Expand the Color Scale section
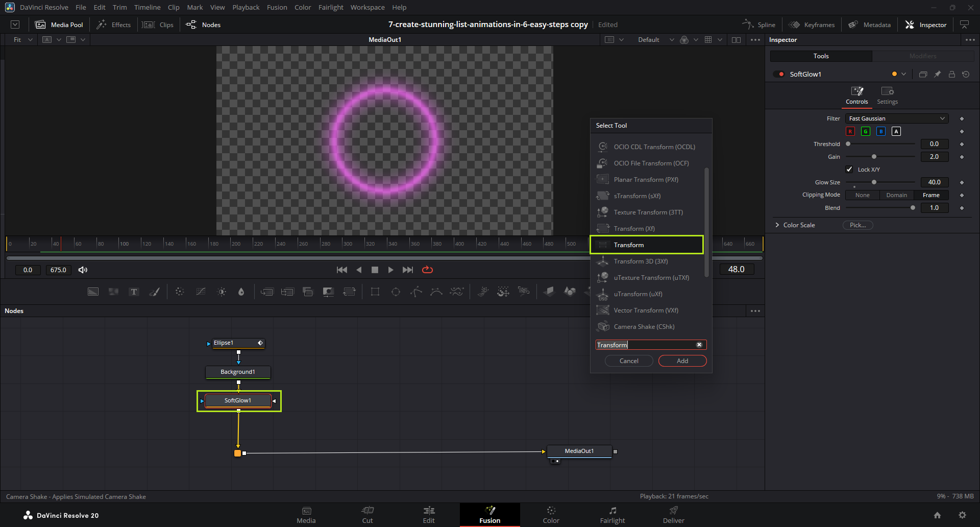The image size is (980, 527). tap(777, 225)
